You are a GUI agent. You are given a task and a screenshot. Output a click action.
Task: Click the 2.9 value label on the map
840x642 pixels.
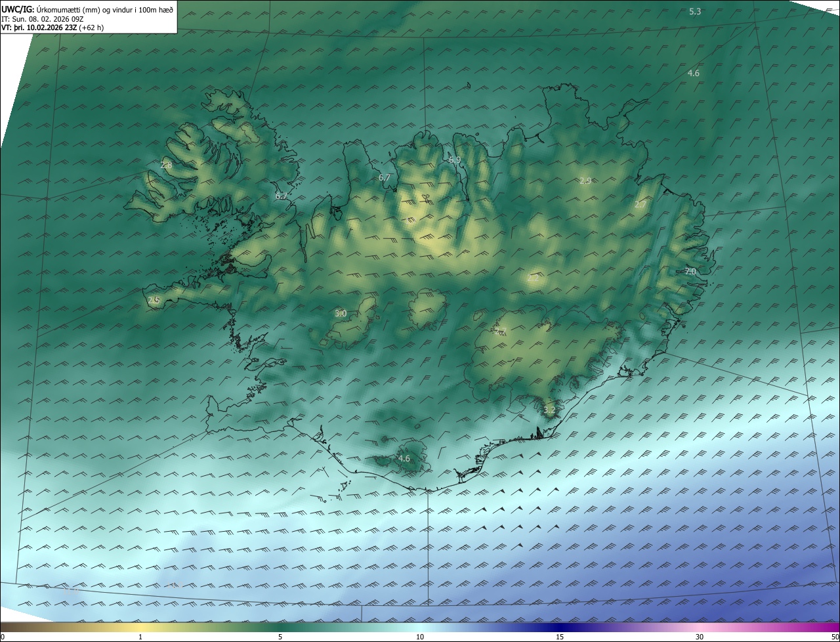[x=585, y=181]
